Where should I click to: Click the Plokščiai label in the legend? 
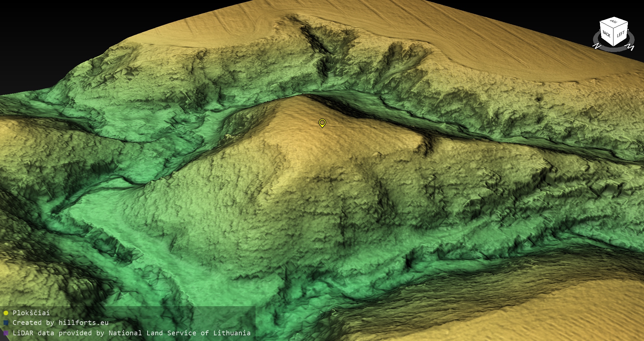[31, 313]
